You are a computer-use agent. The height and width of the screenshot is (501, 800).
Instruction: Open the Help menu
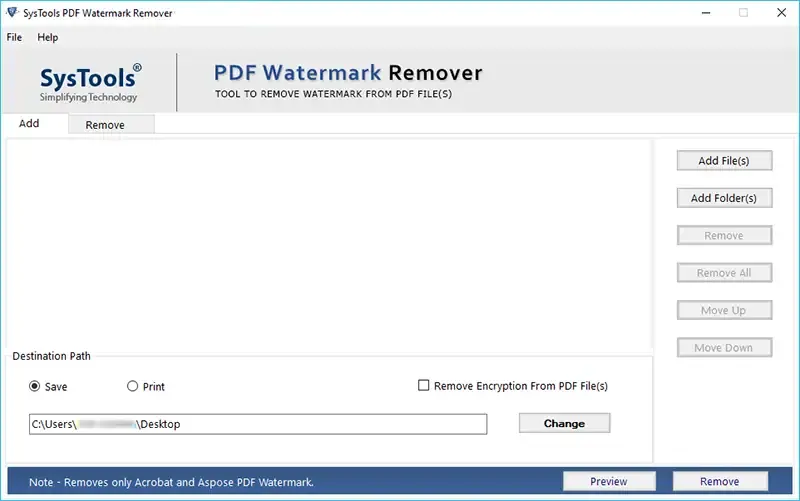coord(47,37)
